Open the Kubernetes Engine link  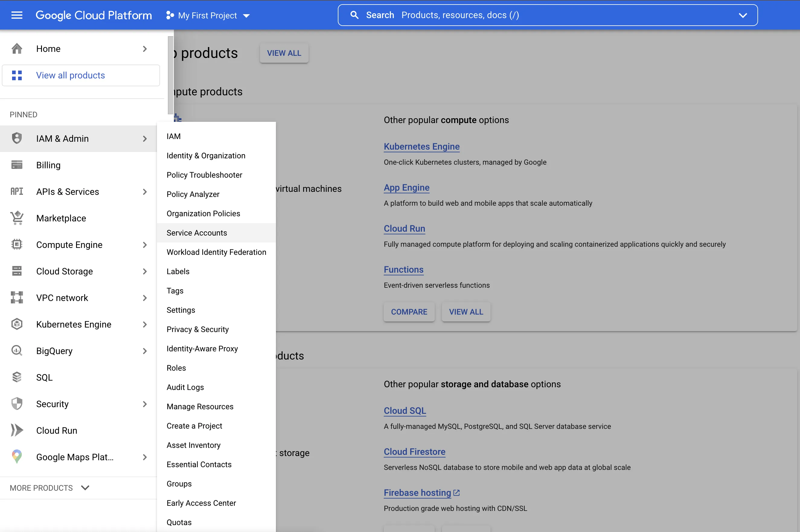coord(421,147)
